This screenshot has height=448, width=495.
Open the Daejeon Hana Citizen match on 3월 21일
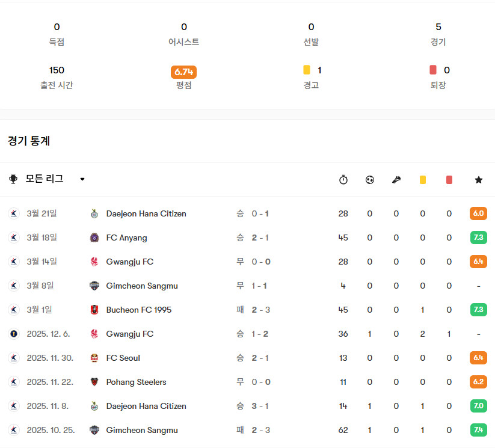coord(248,213)
